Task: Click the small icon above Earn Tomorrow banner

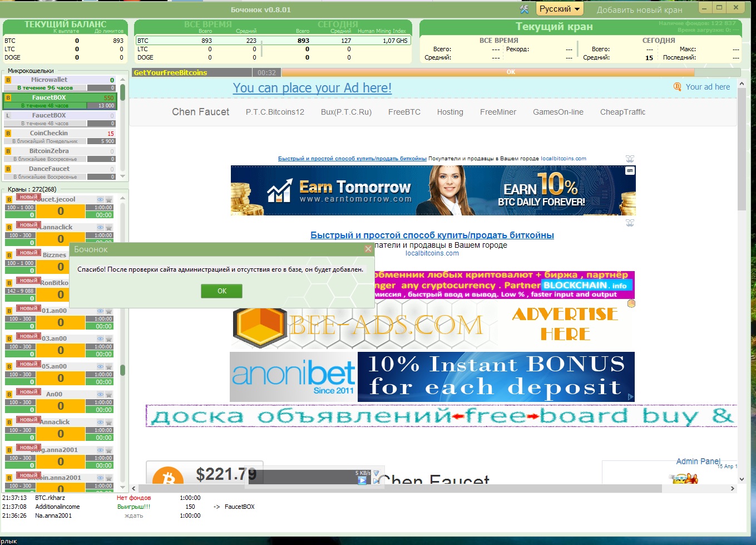Action: pos(630,159)
